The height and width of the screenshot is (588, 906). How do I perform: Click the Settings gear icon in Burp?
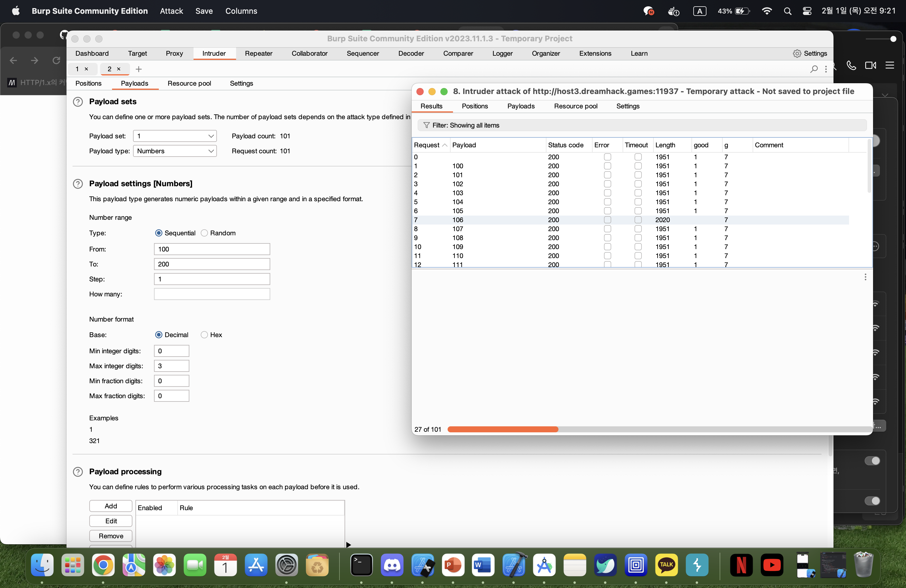[x=797, y=54]
